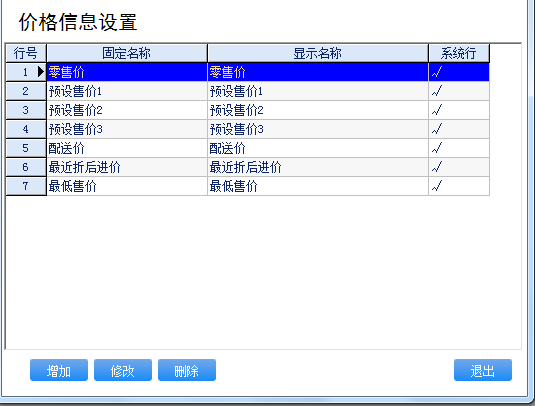Viewport: 535px width, 406px height.
Task: Select the 最近折后进价 display name cell
Action: point(318,167)
